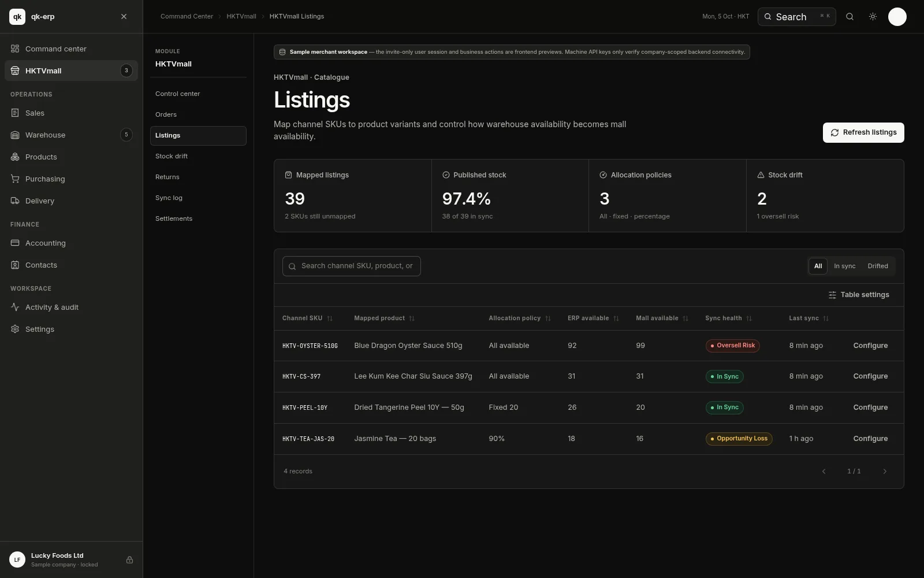Click the lock icon beside Lucky Foods Ltd

129,560
